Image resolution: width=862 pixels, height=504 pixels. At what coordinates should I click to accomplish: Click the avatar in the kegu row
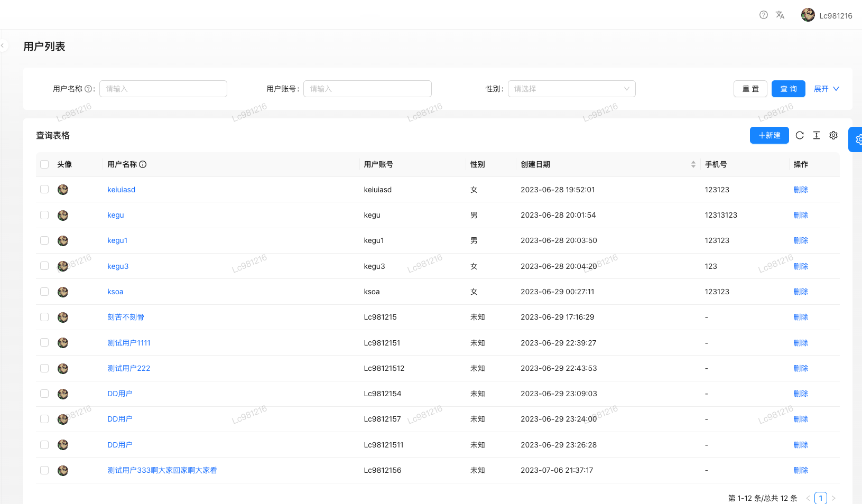coord(63,215)
